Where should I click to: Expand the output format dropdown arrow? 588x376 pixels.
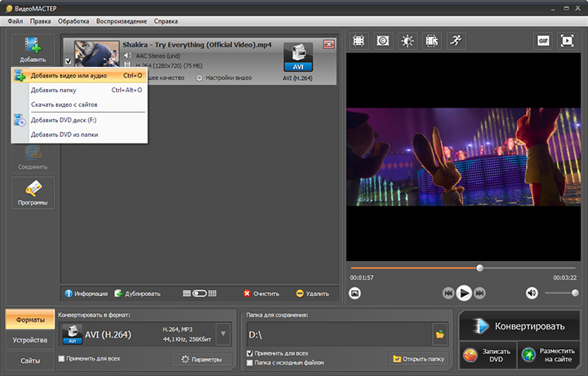[223, 334]
